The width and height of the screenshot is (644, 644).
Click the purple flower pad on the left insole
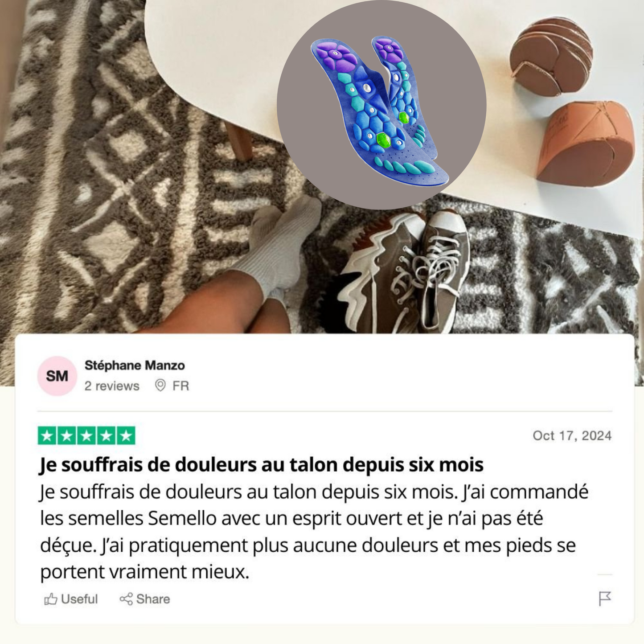coord(336,56)
